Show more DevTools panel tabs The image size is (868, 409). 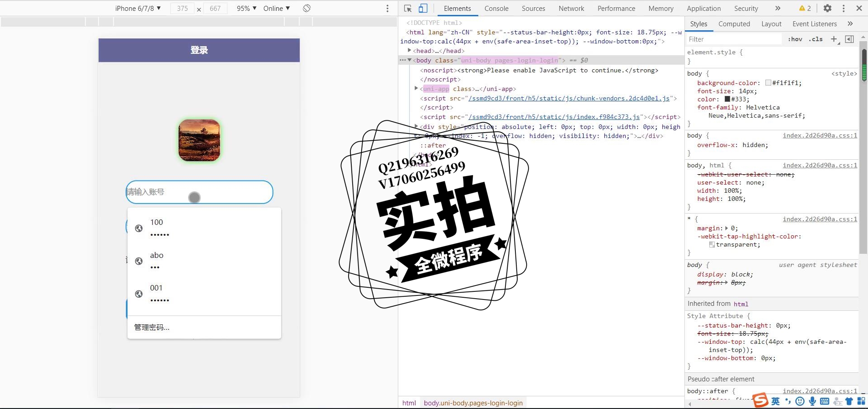pyautogui.click(x=778, y=8)
